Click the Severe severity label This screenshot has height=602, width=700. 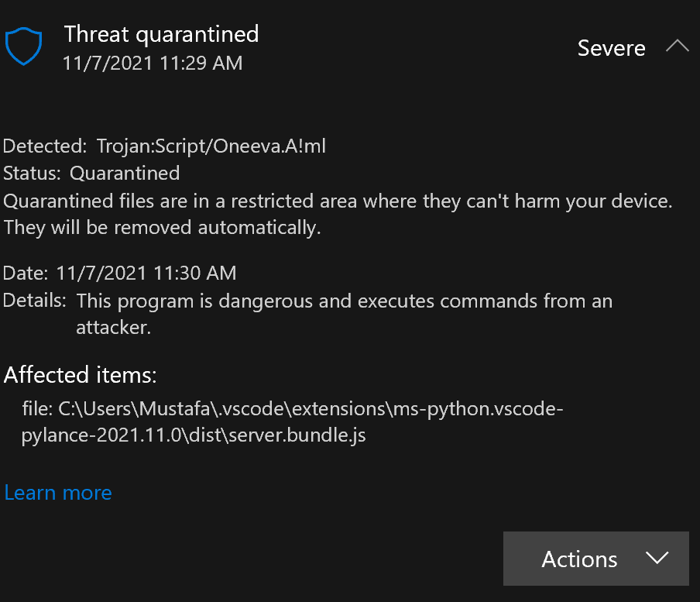click(611, 47)
